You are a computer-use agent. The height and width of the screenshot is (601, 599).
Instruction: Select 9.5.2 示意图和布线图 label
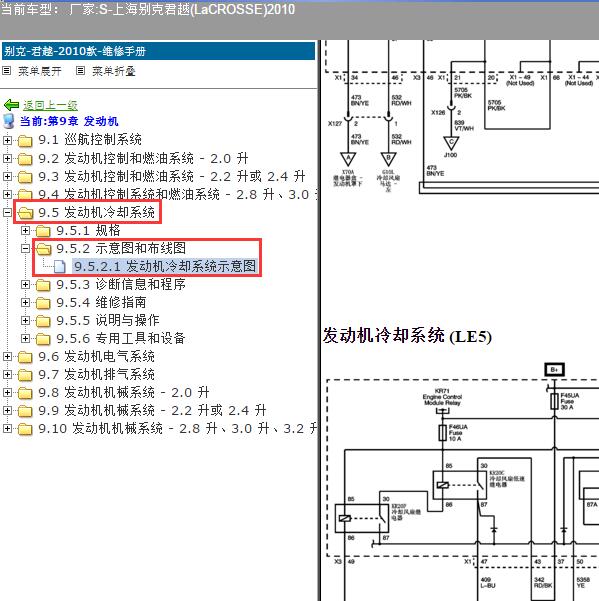pos(121,248)
